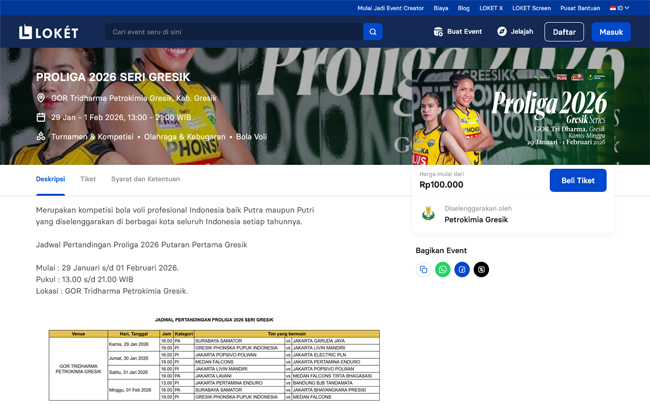
Task: Click the Olahraga & Kebugaran category
Action: [184, 136]
